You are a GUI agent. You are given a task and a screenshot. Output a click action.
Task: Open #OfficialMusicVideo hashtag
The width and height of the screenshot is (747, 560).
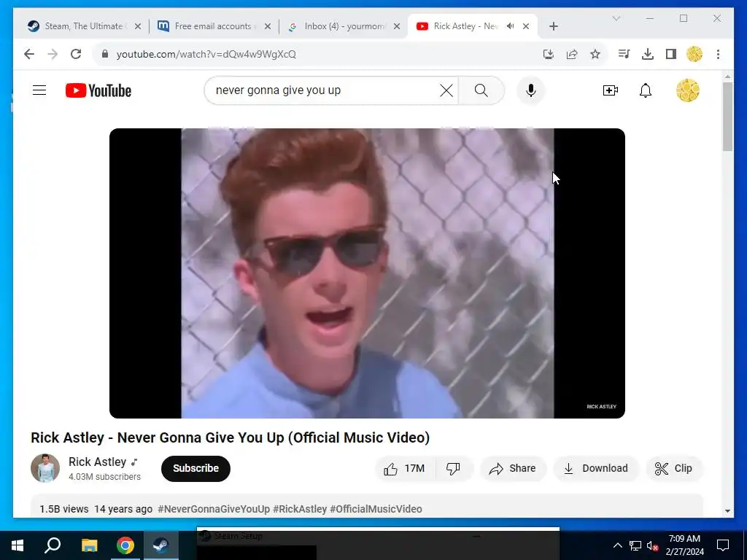click(x=376, y=509)
